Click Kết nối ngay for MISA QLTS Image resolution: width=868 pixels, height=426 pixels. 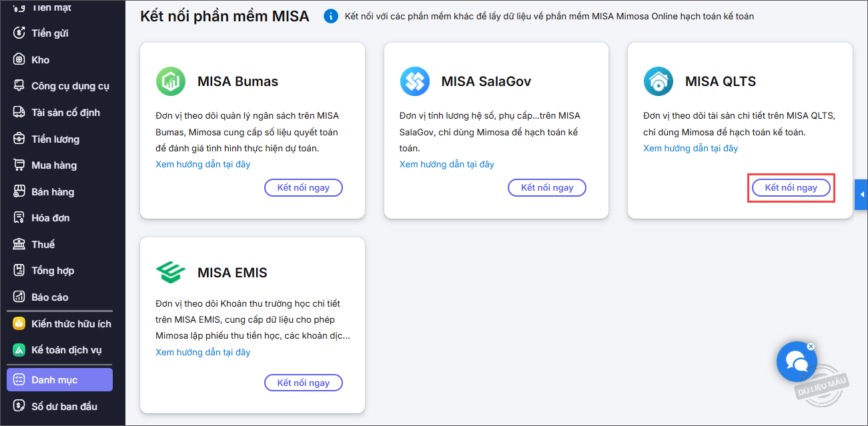(791, 188)
